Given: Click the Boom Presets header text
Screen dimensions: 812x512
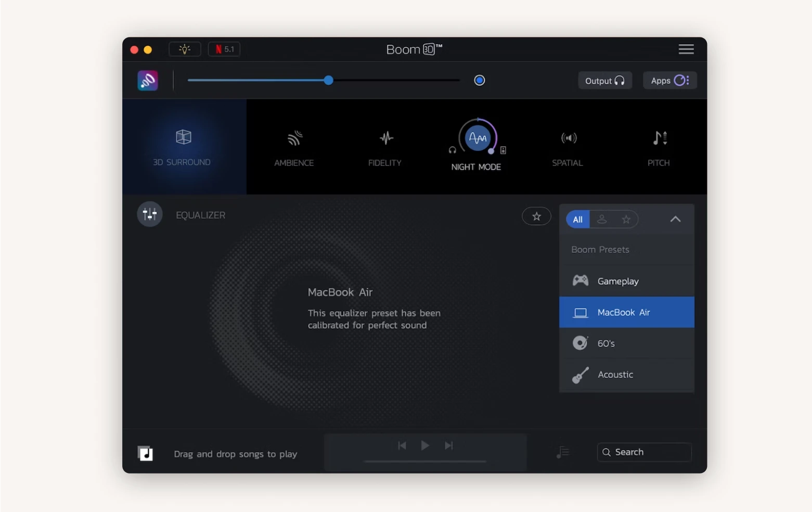Looking at the screenshot, I should click(600, 249).
